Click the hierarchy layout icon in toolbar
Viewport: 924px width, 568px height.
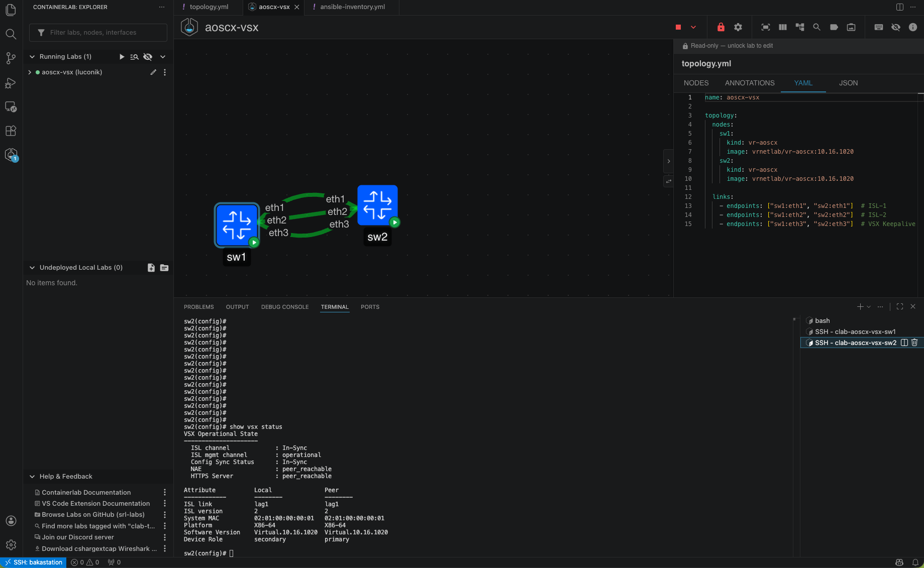point(800,27)
